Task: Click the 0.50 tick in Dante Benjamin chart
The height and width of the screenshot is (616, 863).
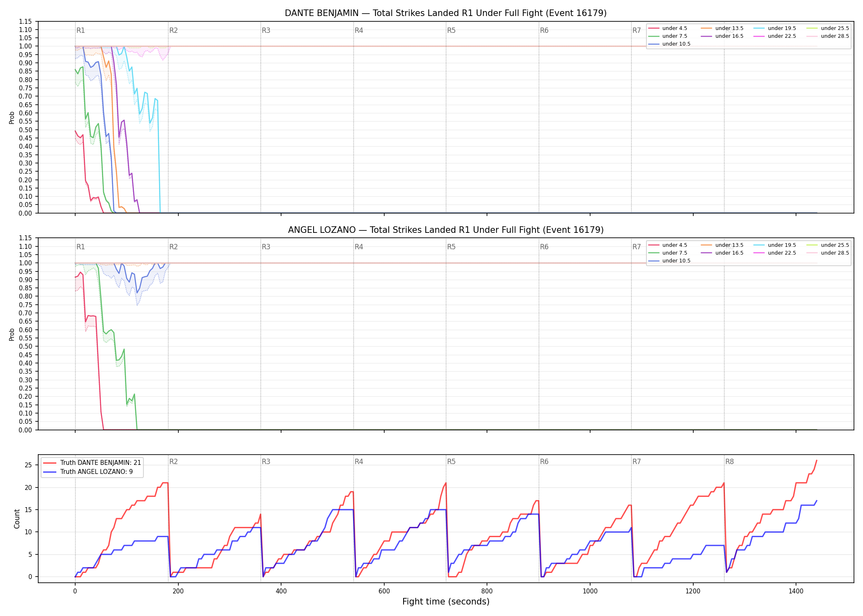Action: click(x=25, y=130)
